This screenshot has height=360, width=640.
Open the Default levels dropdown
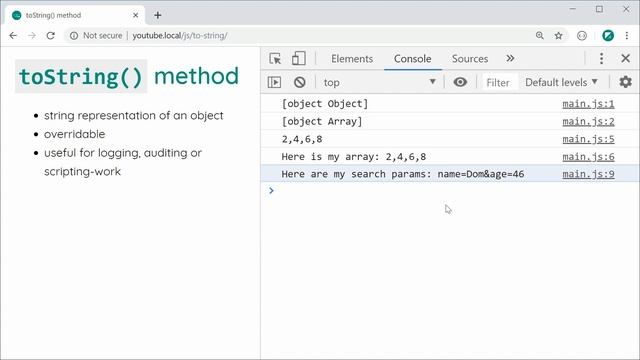561,82
